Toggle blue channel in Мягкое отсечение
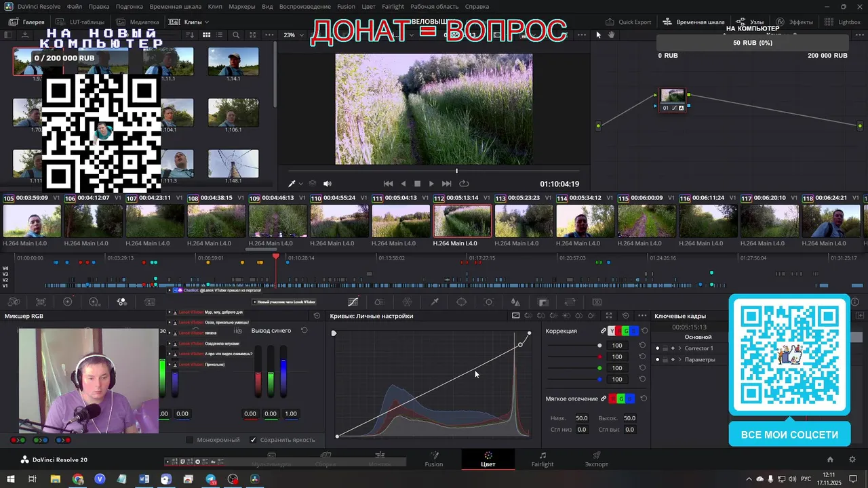868x488 pixels. click(630, 399)
